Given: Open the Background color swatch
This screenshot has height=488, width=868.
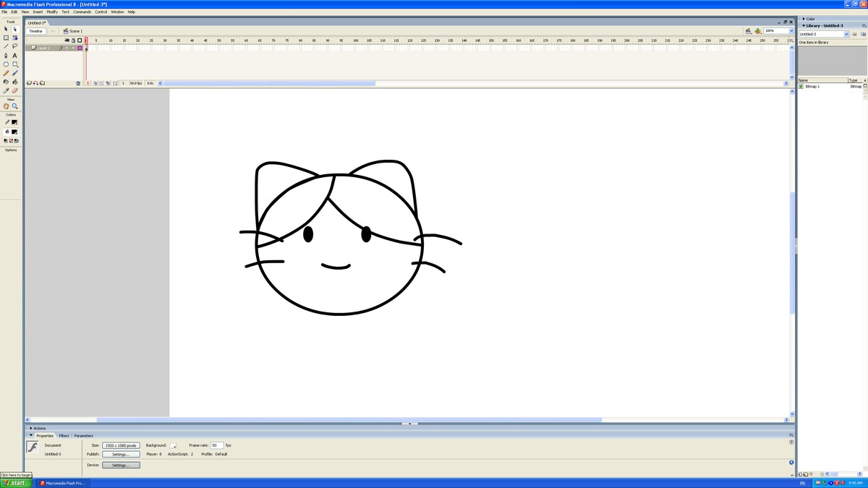Looking at the screenshot, I should tap(173, 445).
